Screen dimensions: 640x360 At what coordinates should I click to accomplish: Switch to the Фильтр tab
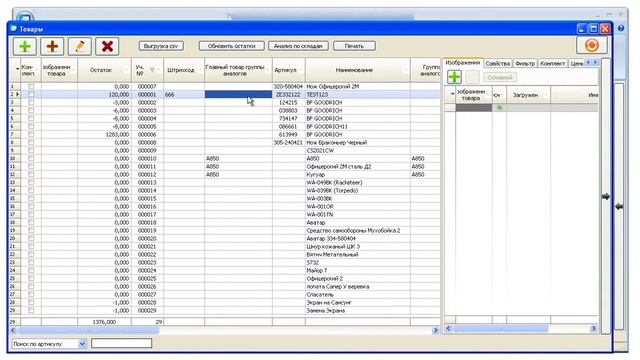pos(525,64)
